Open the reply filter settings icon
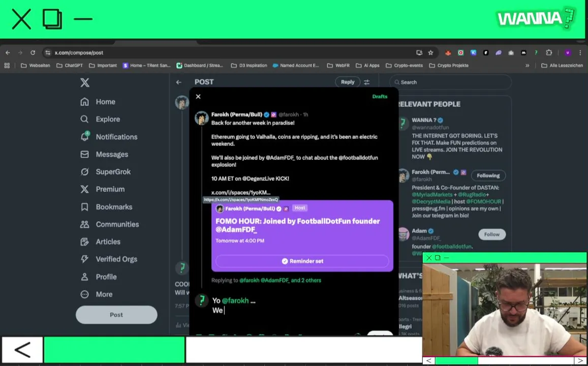This screenshot has width=588, height=366. [x=367, y=82]
